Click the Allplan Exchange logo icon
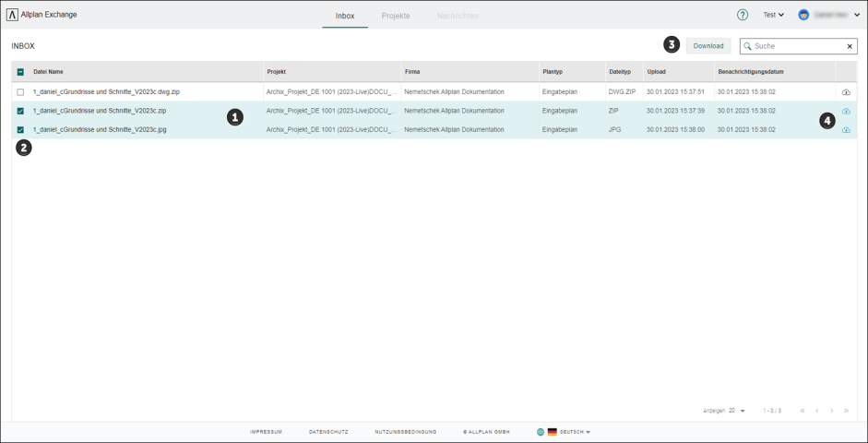This screenshot has height=443, width=868. [12, 16]
